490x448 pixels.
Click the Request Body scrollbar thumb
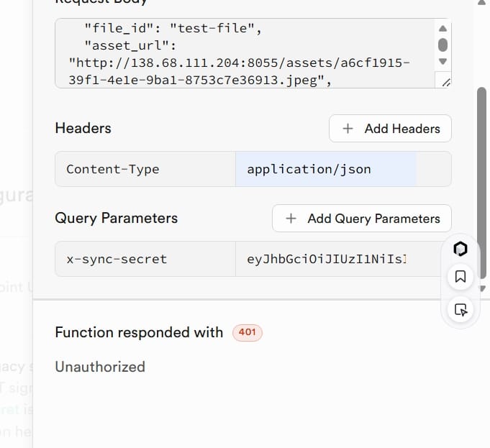point(443,45)
